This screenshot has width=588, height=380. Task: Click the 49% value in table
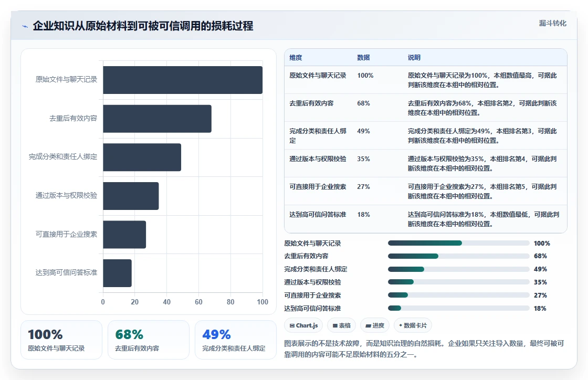point(363,131)
